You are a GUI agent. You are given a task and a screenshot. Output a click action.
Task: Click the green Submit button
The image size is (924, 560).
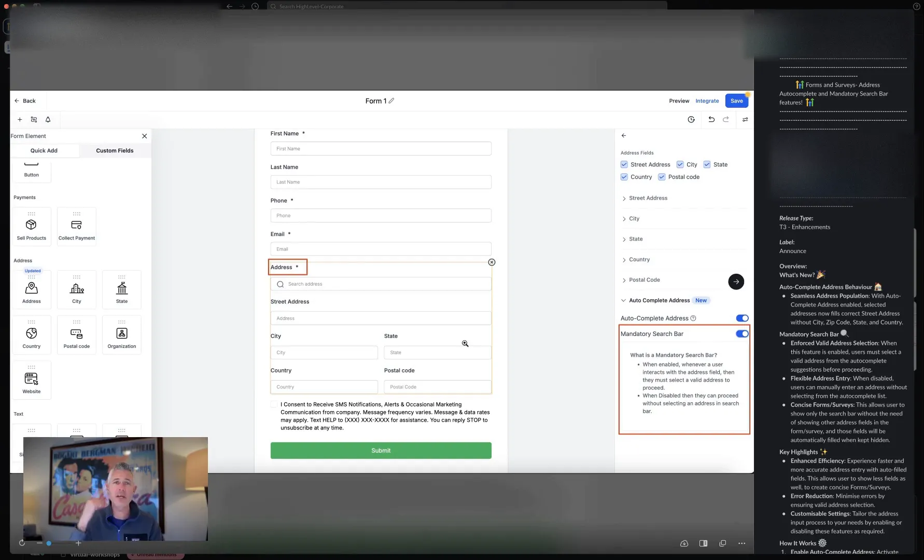click(x=381, y=451)
